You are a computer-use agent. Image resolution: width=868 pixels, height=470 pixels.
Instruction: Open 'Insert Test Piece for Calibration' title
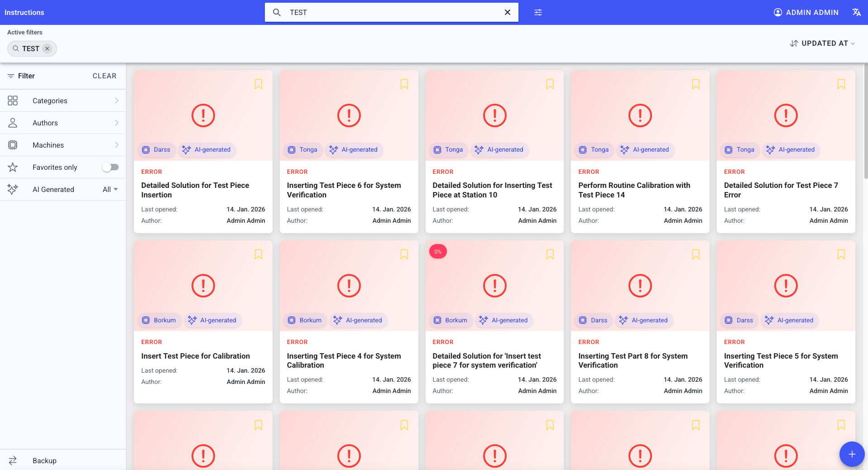[x=196, y=356]
